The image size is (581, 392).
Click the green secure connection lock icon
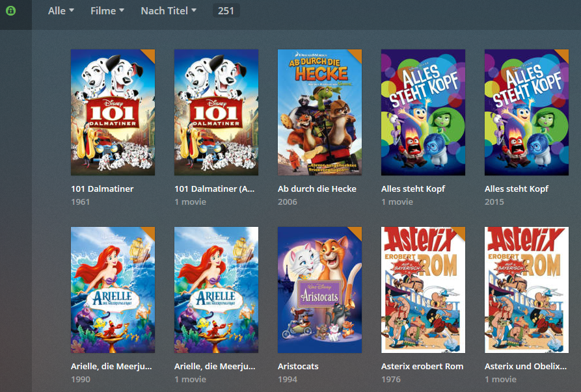11,11
